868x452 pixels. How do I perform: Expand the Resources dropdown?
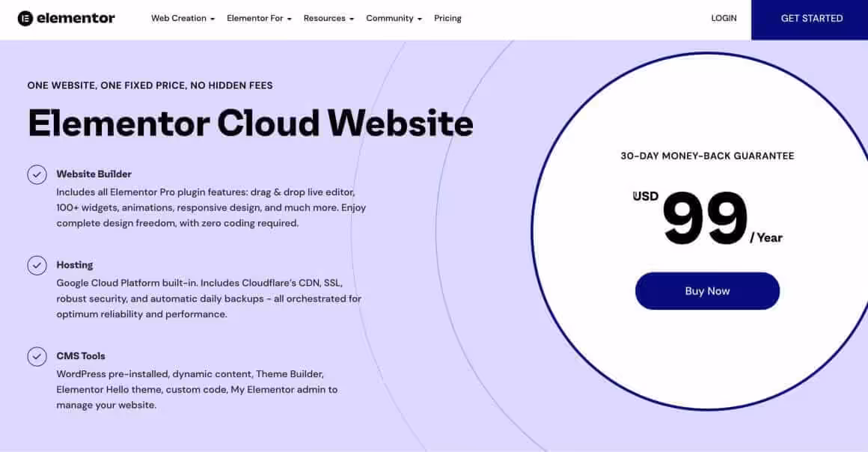pyautogui.click(x=328, y=18)
